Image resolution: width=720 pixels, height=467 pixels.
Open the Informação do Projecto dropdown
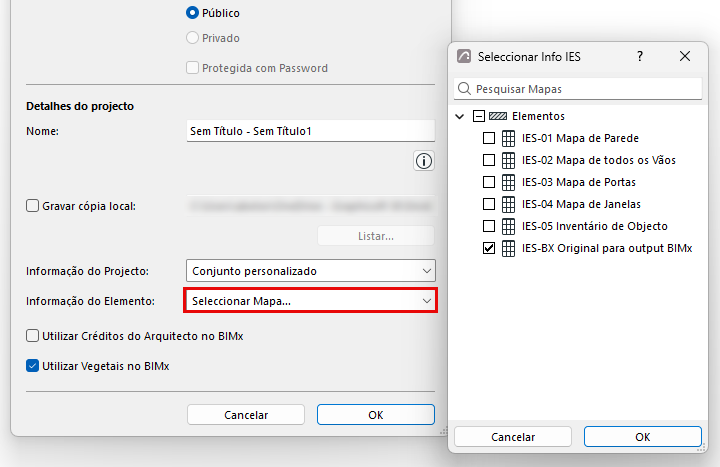click(x=310, y=271)
